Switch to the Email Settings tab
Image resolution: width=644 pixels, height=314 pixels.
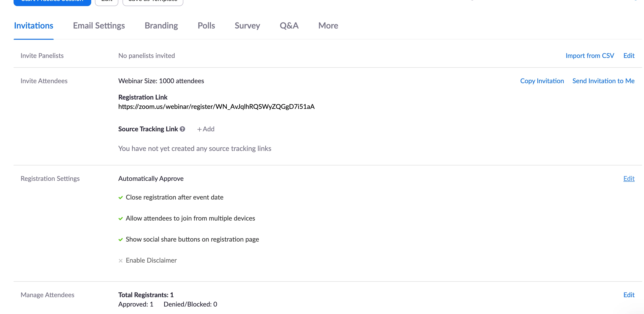[99, 25]
